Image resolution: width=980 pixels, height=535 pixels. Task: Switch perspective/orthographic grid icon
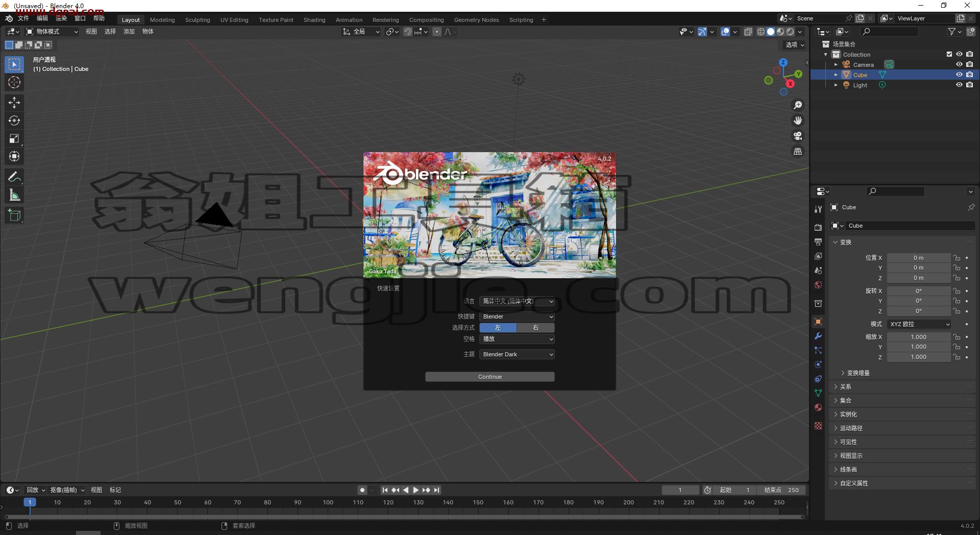(x=797, y=151)
